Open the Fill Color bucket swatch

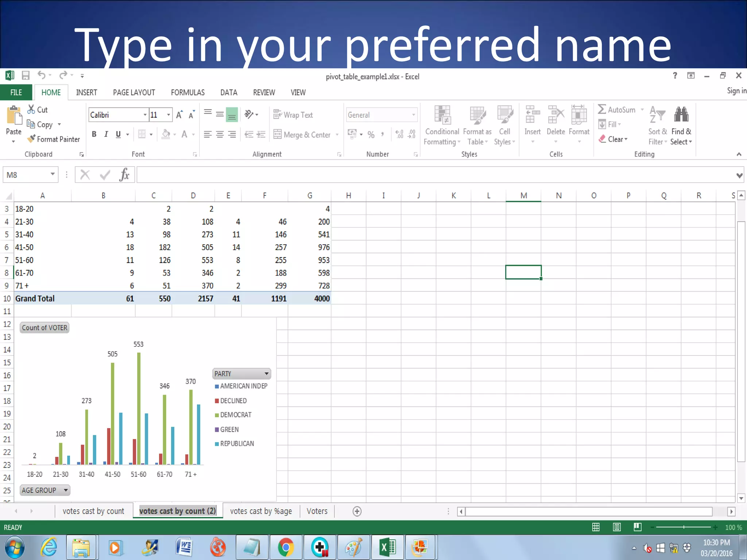pos(166,134)
